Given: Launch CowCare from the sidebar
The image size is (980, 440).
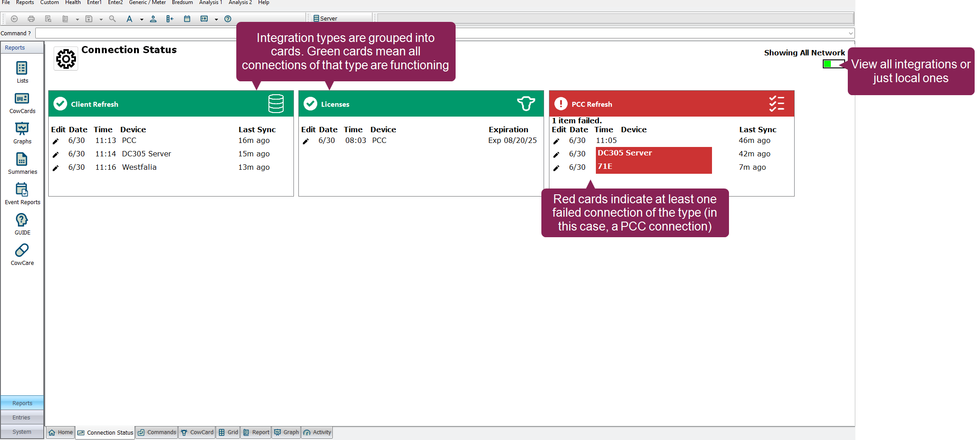Looking at the screenshot, I should [x=22, y=255].
